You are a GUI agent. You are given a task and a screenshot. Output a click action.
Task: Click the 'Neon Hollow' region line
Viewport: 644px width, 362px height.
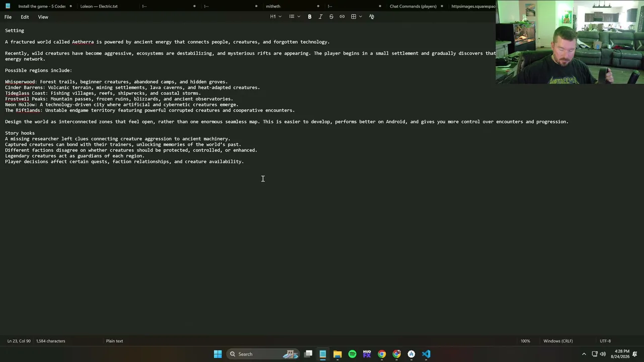point(122,105)
